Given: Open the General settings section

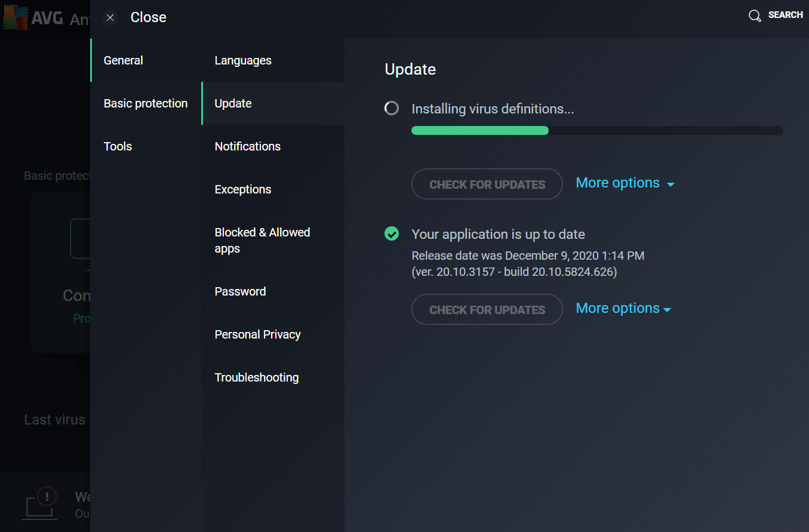Looking at the screenshot, I should [124, 60].
